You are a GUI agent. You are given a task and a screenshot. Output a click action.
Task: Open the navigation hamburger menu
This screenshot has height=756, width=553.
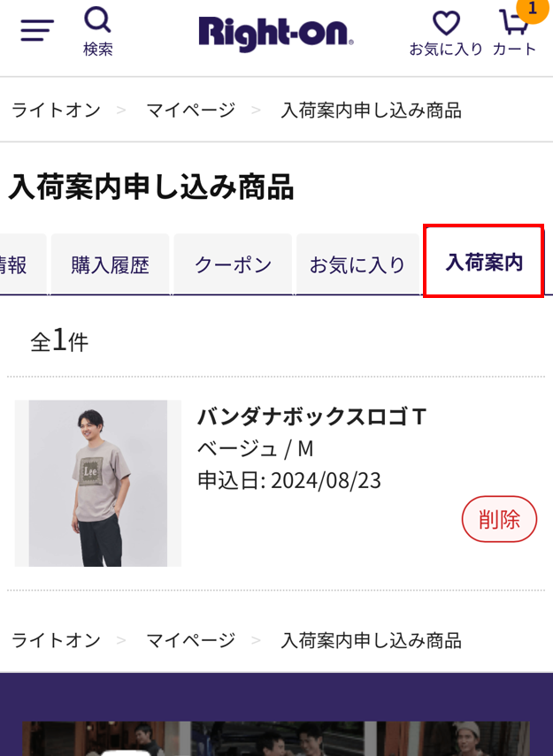35,28
